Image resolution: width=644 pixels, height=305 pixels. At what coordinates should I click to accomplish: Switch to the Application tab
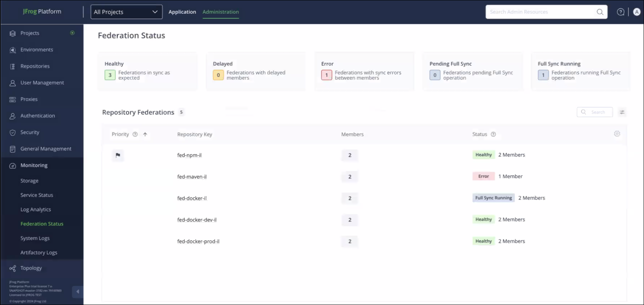(x=182, y=12)
